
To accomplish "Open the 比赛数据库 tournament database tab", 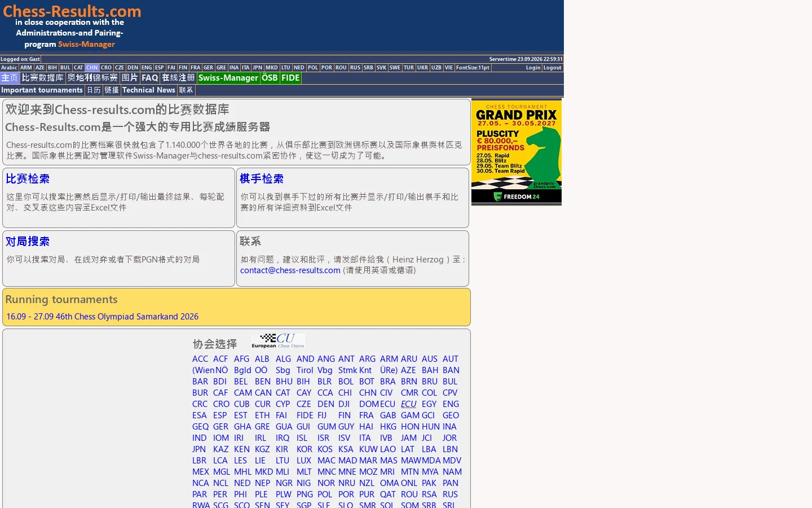I will click(43, 78).
